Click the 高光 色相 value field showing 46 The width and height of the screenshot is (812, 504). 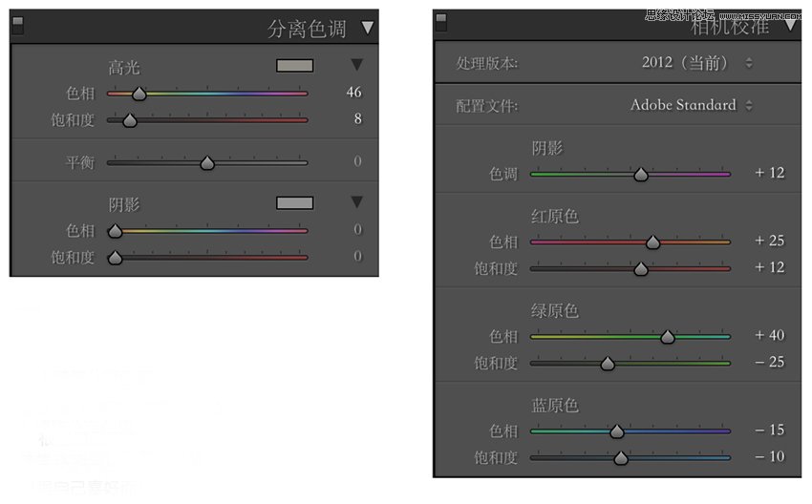pos(353,93)
